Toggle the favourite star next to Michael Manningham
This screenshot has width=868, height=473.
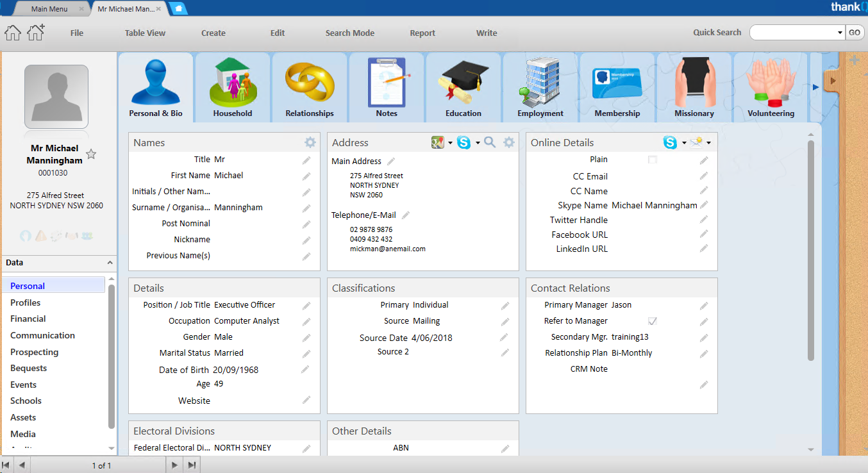point(91,154)
